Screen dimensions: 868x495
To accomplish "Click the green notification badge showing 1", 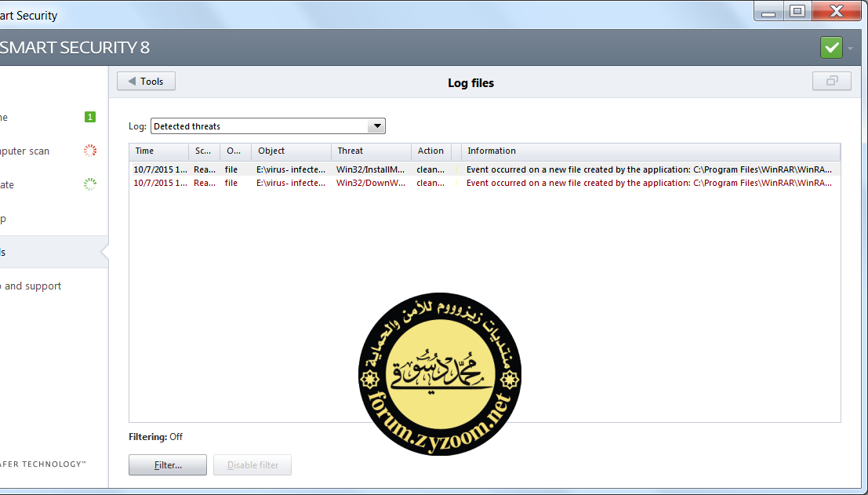I will coord(90,117).
